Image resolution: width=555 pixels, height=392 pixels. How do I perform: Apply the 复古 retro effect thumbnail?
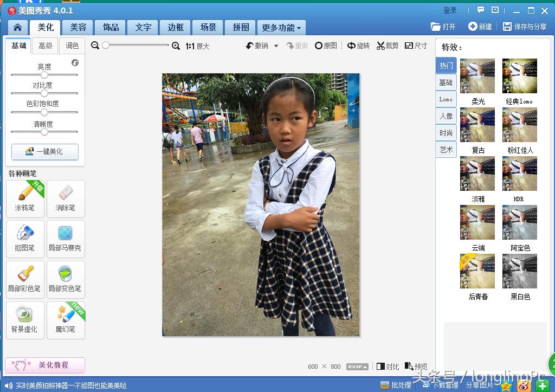pyautogui.click(x=477, y=125)
